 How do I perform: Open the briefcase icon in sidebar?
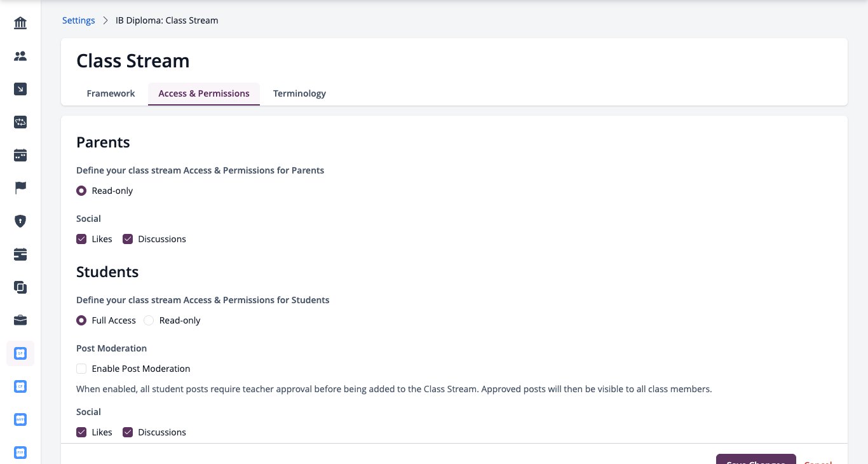tap(20, 320)
